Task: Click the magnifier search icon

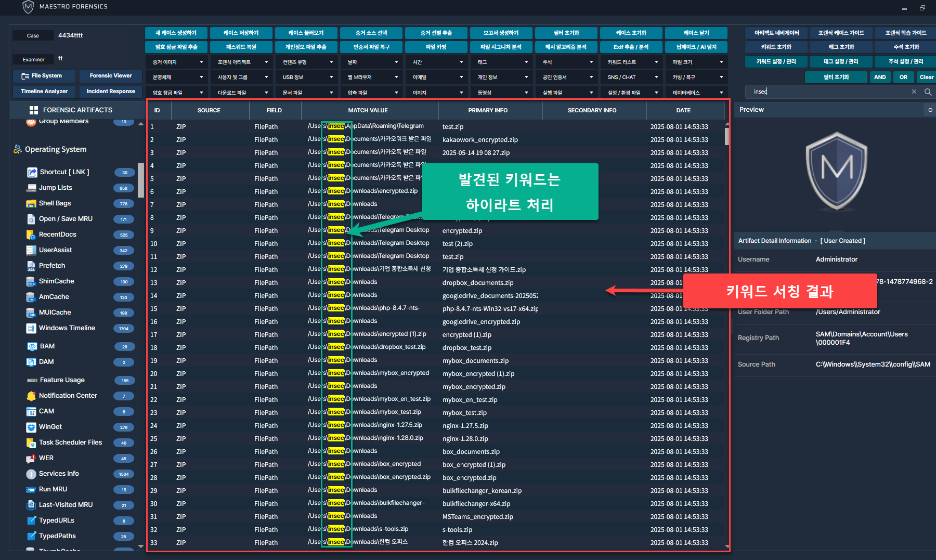Action: (928, 92)
